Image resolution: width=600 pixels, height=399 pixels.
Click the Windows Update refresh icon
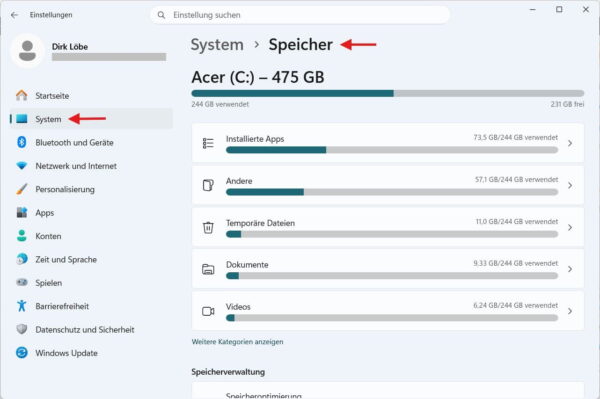click(22, 352)
